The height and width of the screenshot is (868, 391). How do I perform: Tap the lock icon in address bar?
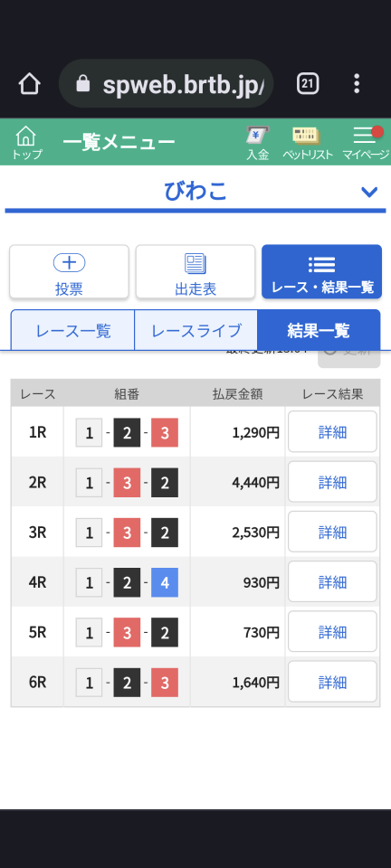tap(83, 84)
